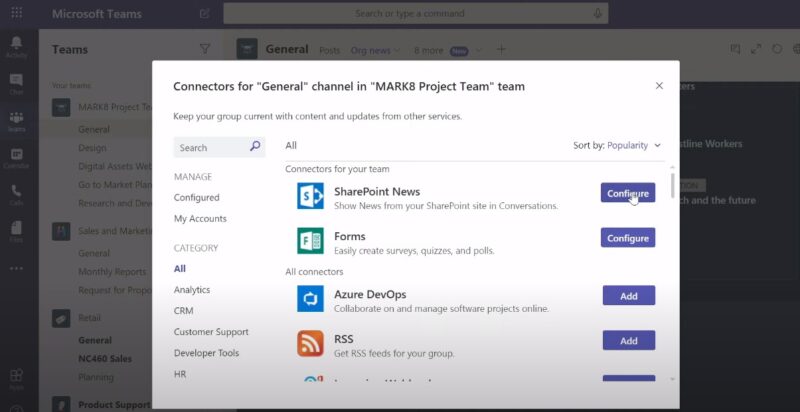Viewport: 800px width, 412px height.
Task: Close the Connectors dialog
Action: [659, 86]
